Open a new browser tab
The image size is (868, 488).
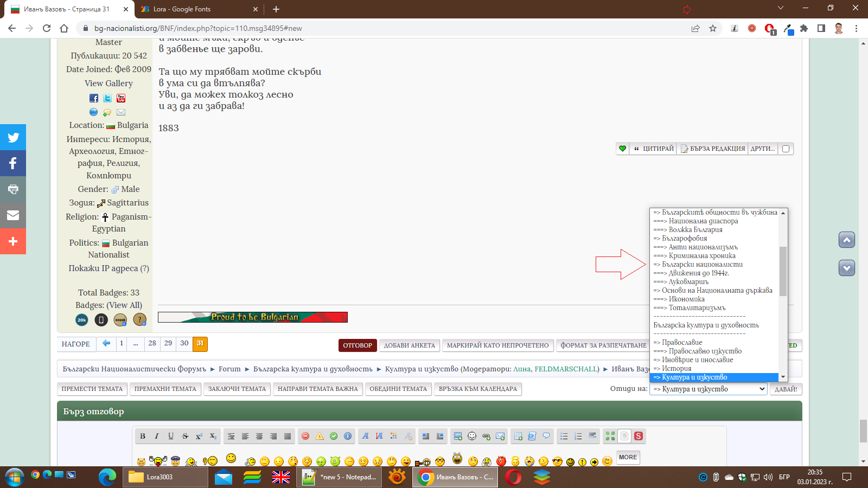(x=276, y=9)
